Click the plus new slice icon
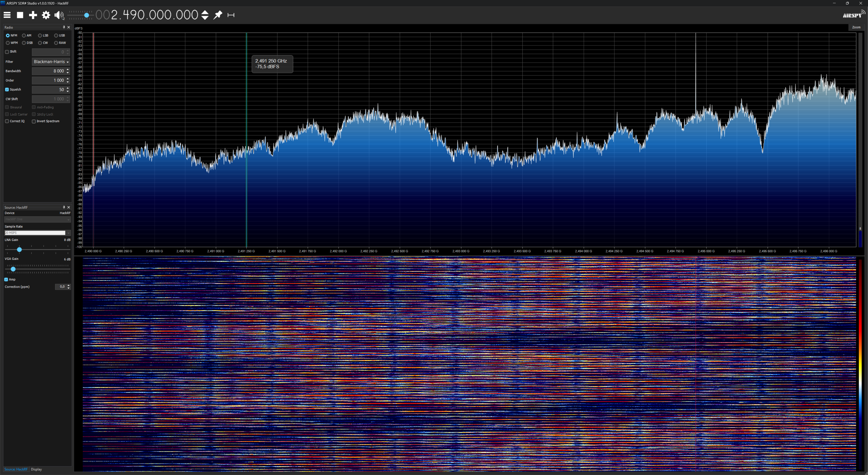The width and height of the screenshot is (868, 475). (x=33, y=15)
